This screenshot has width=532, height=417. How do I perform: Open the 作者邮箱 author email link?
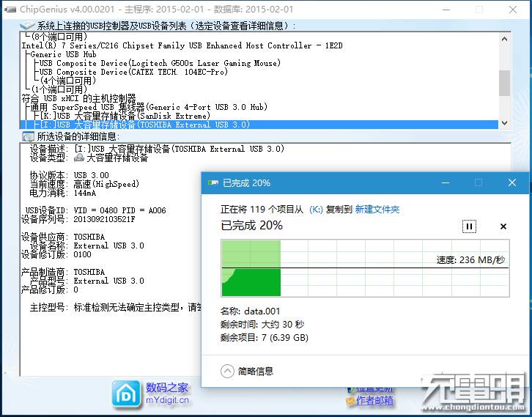click(x=370, y=401)
